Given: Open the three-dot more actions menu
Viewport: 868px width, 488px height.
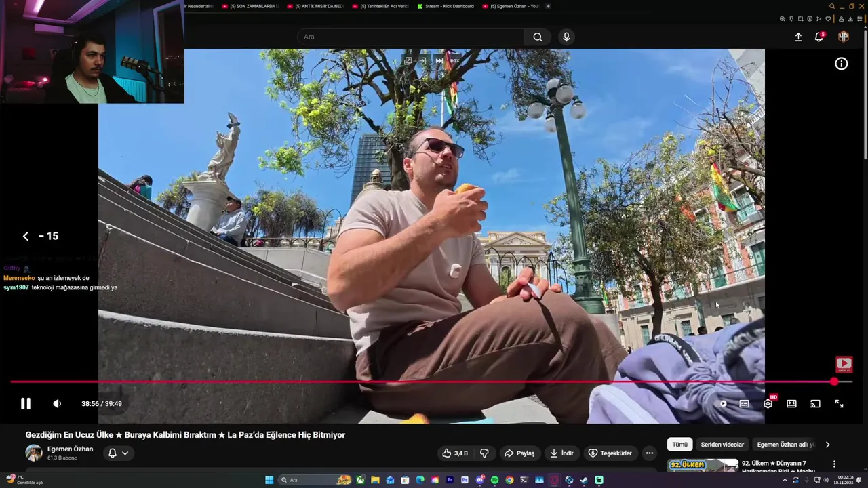Looking at the screenshot, I should click(x=650, y=453).
